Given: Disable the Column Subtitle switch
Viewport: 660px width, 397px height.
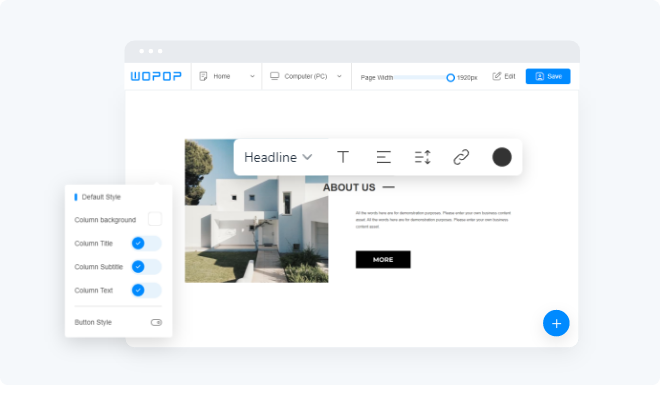Looking at the screenshot, I should (146, 266).
